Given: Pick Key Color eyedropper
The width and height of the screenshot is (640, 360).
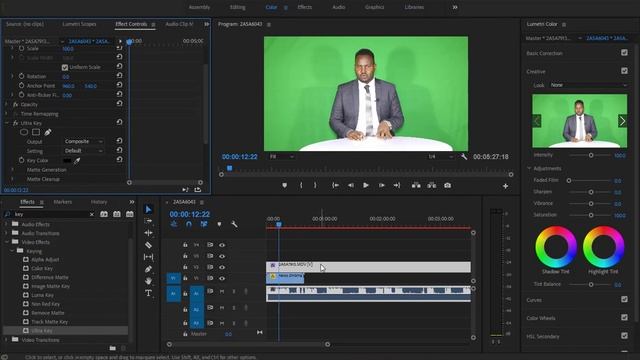Looking at the screenshot, I should (x=77, y=161).
